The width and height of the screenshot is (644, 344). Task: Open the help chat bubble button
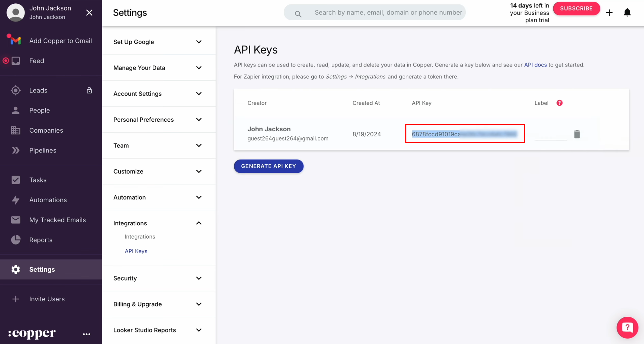(627, 328)
